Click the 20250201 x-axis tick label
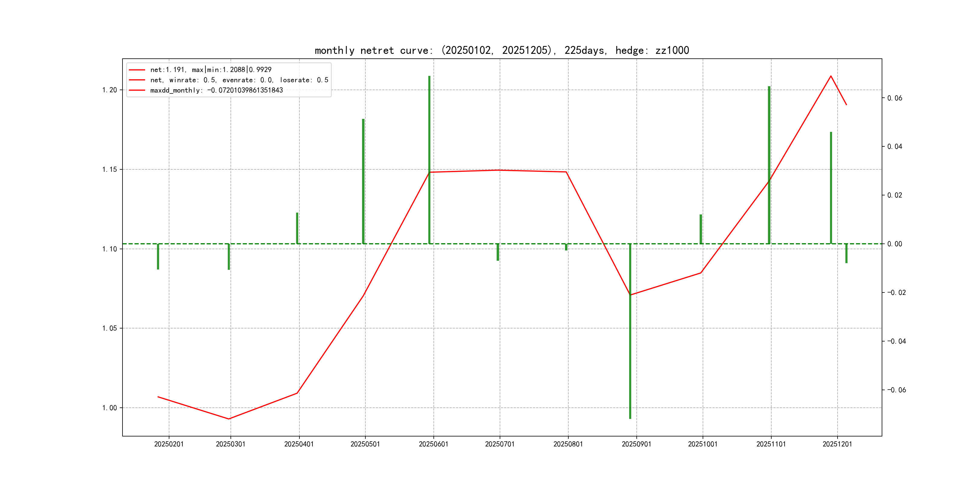 [x=169, y=444]
